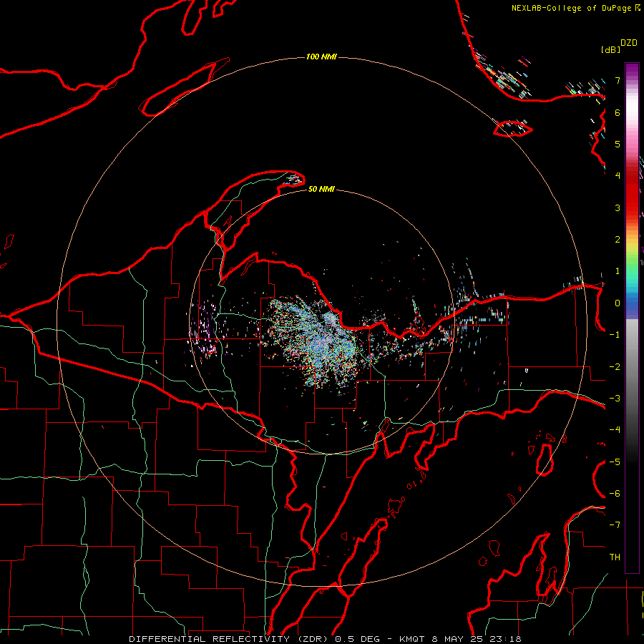Image resolution: width=644 pixels, height=644 pixels.
Task: Click the value -7 on the color scale
Action: point(615,525)
